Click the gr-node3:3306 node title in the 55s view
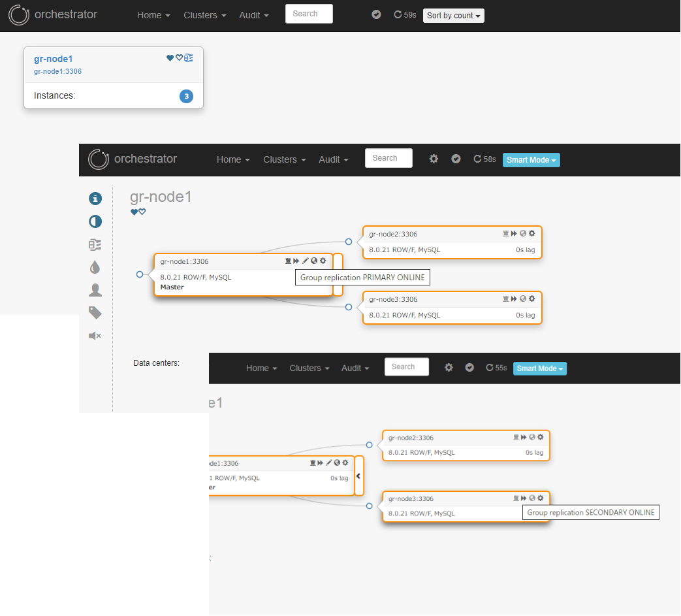681x616 pixels. pyautogui.click(x=411, y=498)
